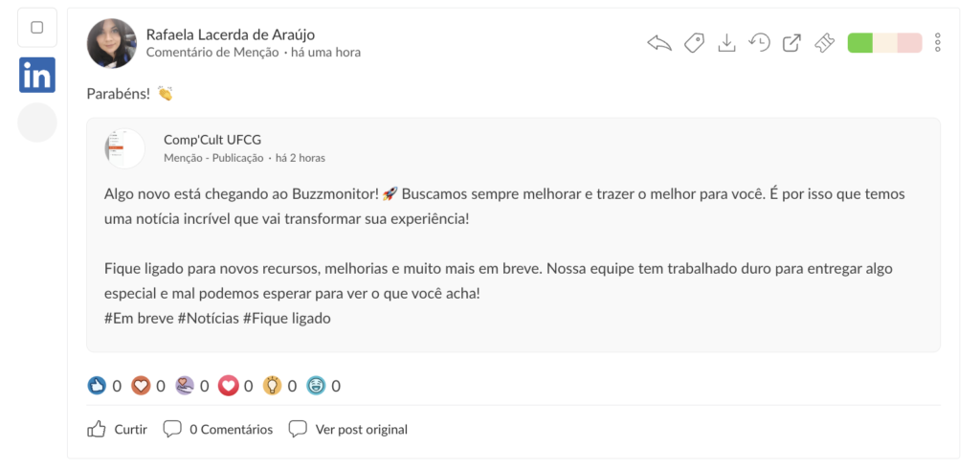Screen dimensions: 980x470
Task: Tick the mention selection checkbox
Action: [x=37, y=28]
